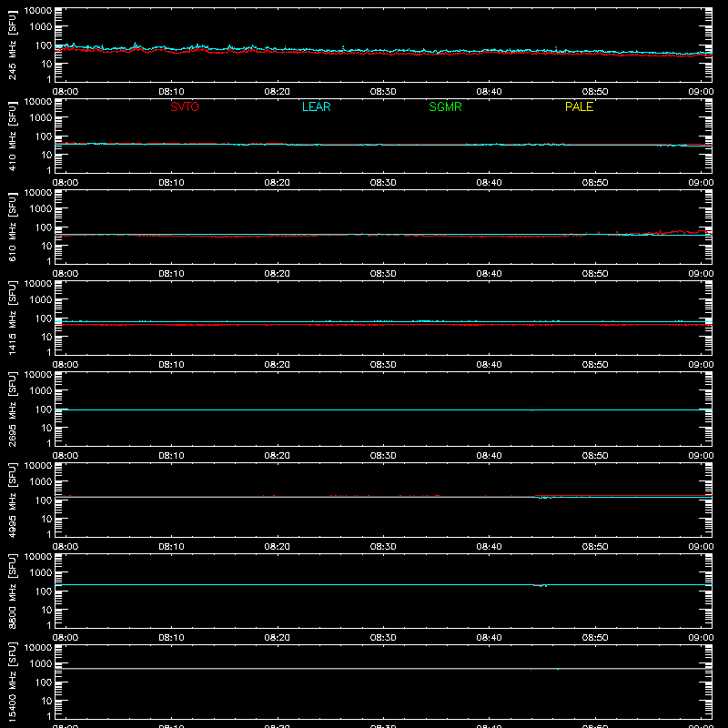The width and height of the screenshot is (728, 728).
Task: Click 08:30 label below the 1415 MHz panel
Action: pos(383,365)
